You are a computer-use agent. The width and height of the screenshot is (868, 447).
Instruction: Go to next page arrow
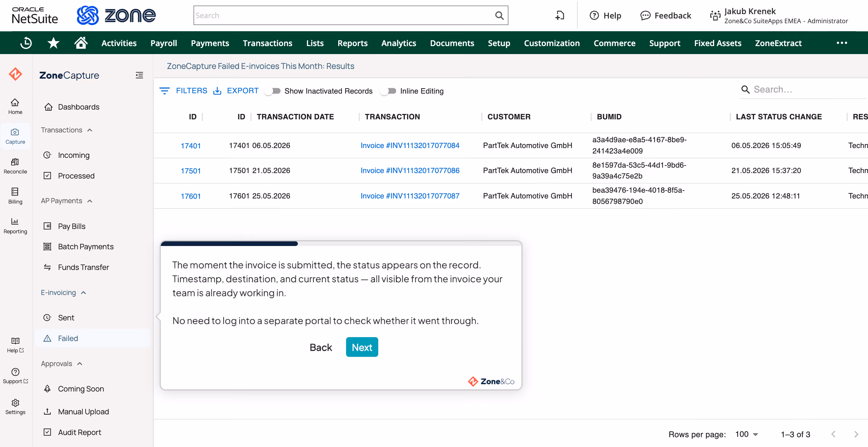coord(856,434)
